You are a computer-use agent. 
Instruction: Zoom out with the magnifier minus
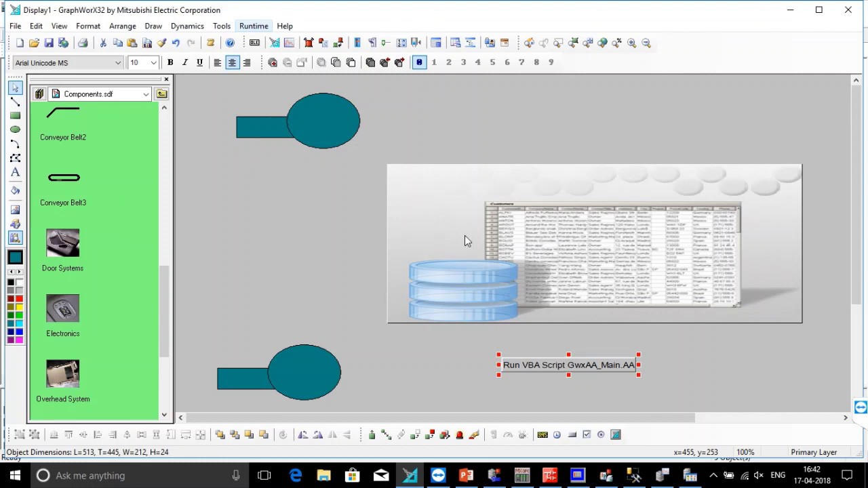(646, 43)
